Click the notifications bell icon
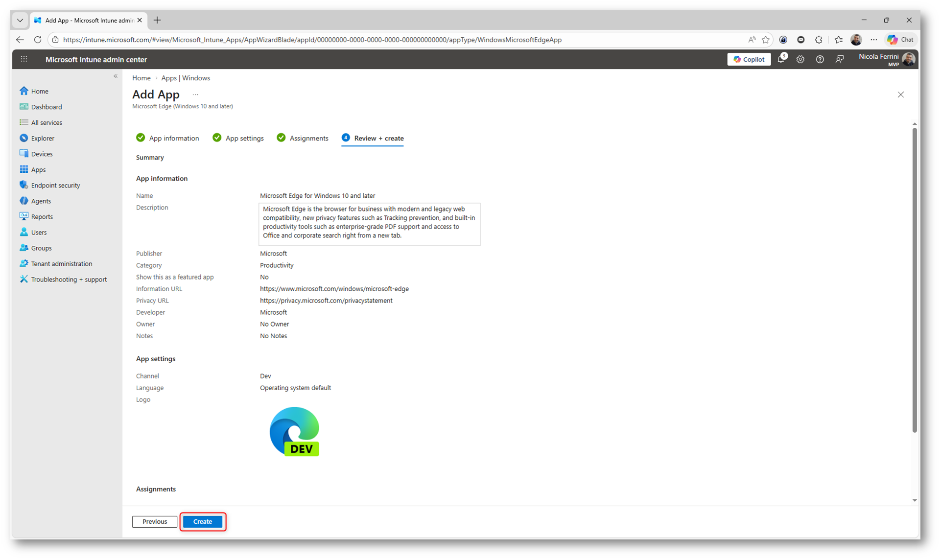The height and width of the screenshot is (560, 941). [x=781, y=59]
